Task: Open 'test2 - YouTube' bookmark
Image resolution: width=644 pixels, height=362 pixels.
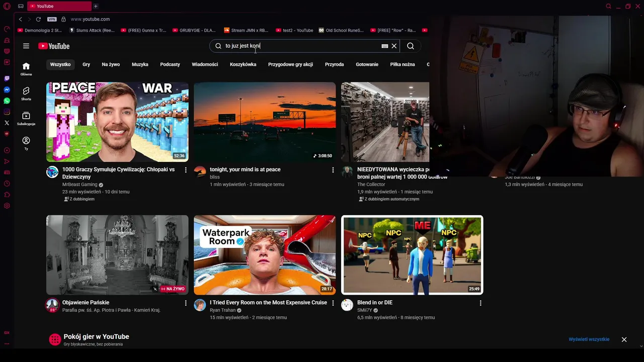Action: (x=294, y=30)
